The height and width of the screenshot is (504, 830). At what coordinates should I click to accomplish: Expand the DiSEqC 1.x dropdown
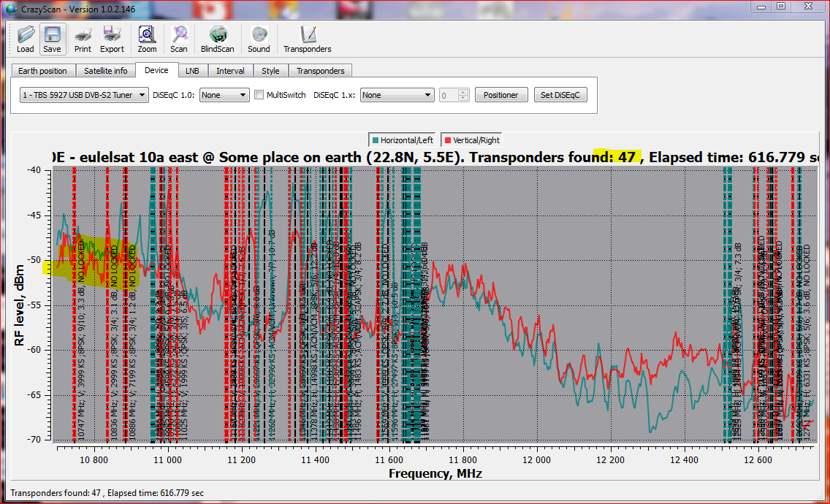(397, 95)
